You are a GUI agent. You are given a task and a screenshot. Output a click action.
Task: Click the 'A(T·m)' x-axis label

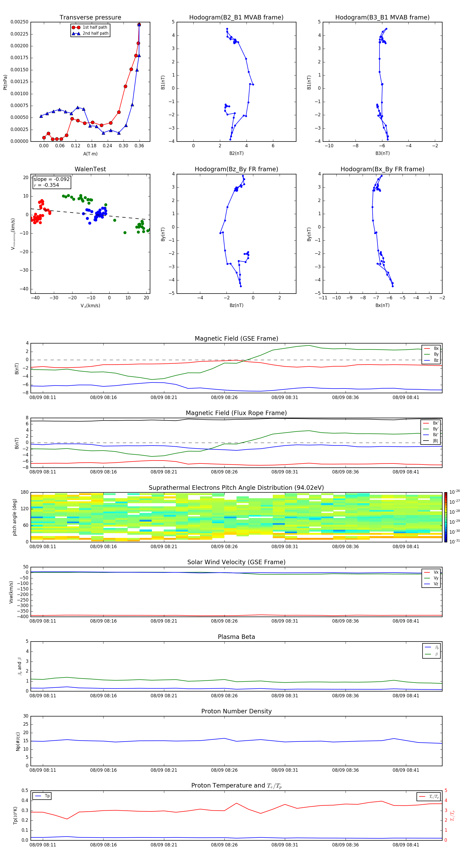coord(90,154)
